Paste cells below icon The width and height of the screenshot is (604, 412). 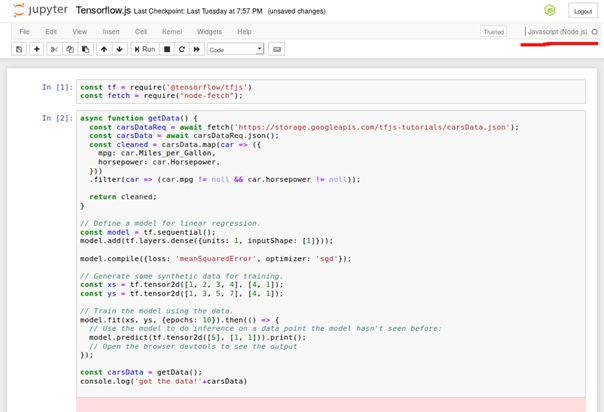click(86, 49)
